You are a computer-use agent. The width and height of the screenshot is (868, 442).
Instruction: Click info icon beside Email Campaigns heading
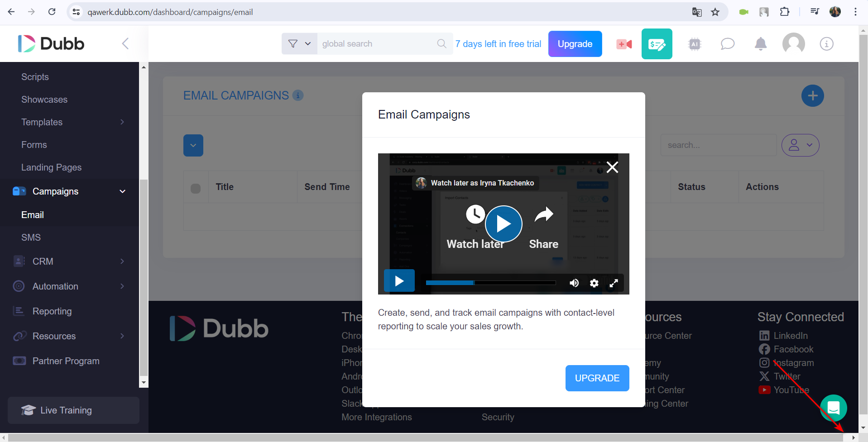[x=298, y=95]
